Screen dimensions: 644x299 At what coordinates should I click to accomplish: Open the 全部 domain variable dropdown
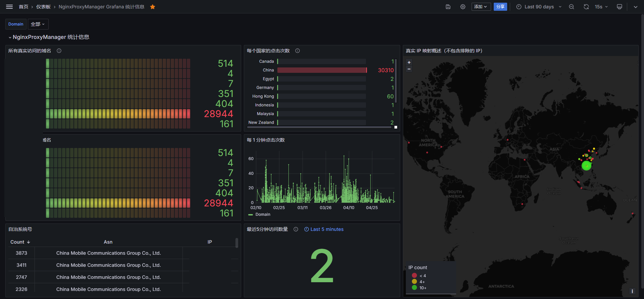click(x=38, y=24)
